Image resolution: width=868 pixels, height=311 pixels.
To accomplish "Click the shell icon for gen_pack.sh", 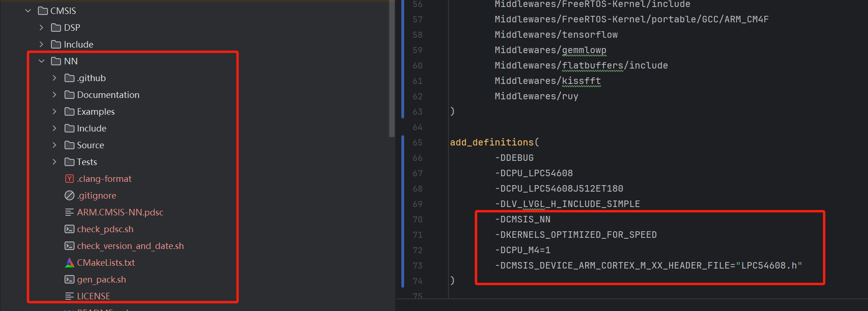I will point(70,280).
